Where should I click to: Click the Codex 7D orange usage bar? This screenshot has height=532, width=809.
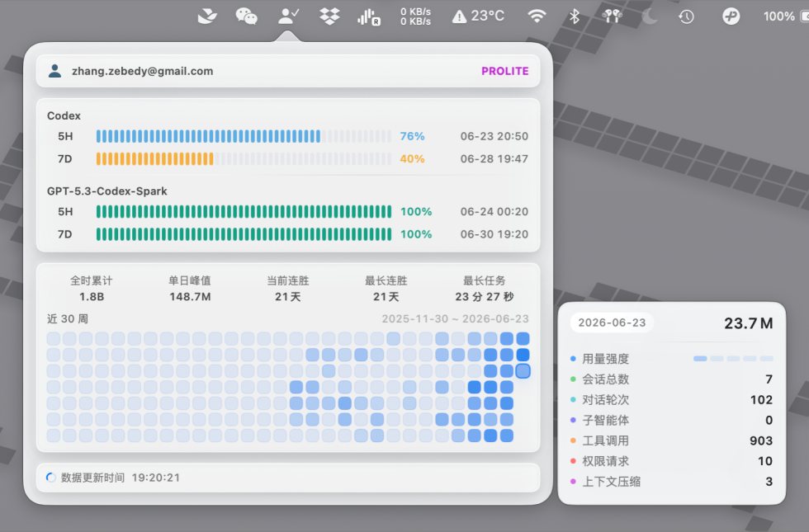point(244,158)
